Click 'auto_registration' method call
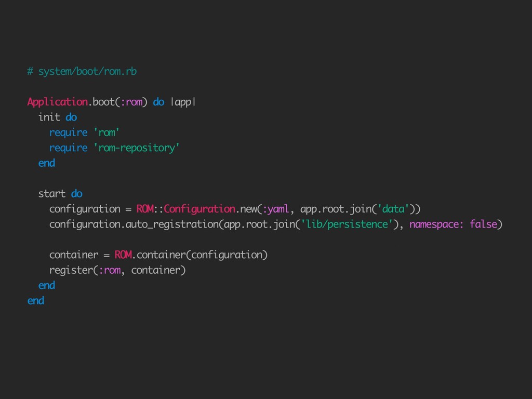Viewport: 532px width, 399px height. coord(172,224)
